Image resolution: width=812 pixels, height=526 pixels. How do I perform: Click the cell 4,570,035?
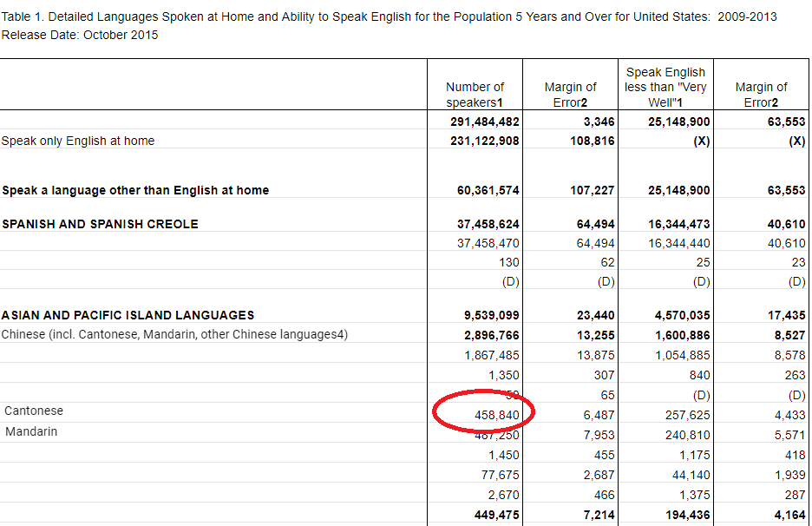coord(682,315)
